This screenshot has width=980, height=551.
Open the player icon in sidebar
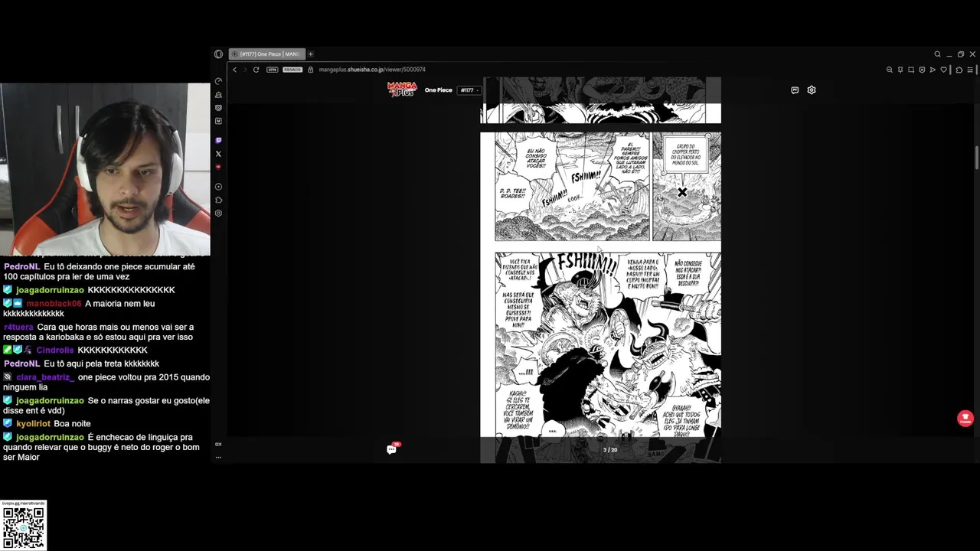tap(218, 187)
